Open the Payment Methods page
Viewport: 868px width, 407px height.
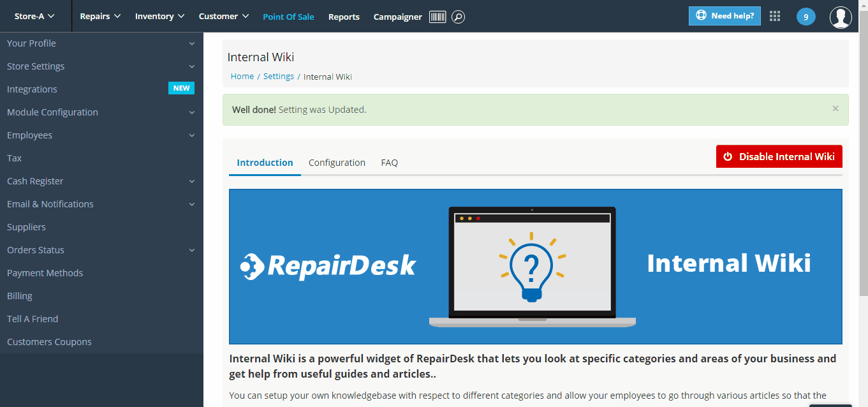[x=45, y=272]
